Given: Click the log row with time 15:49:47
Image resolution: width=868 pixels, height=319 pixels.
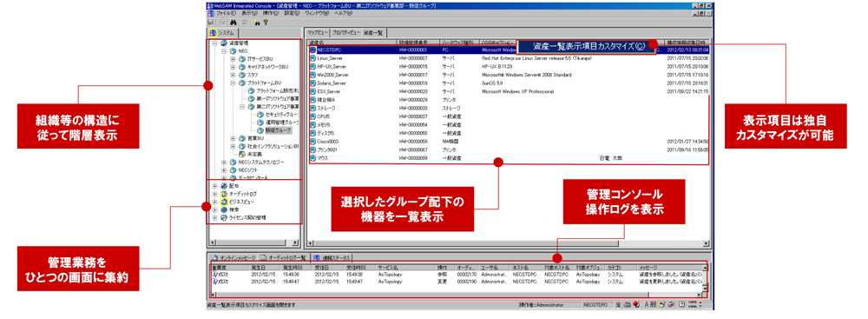Looking at the screenshot, I should (457, 282).
